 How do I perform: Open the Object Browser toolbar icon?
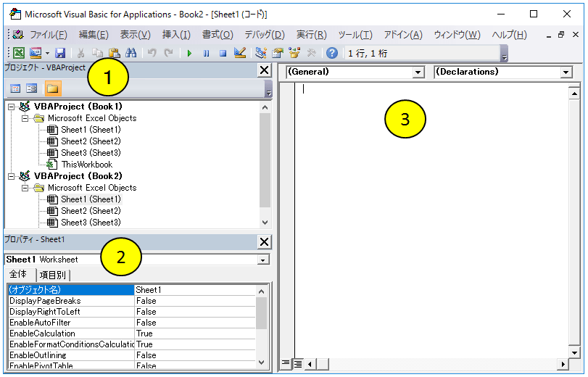coord(294,53)
